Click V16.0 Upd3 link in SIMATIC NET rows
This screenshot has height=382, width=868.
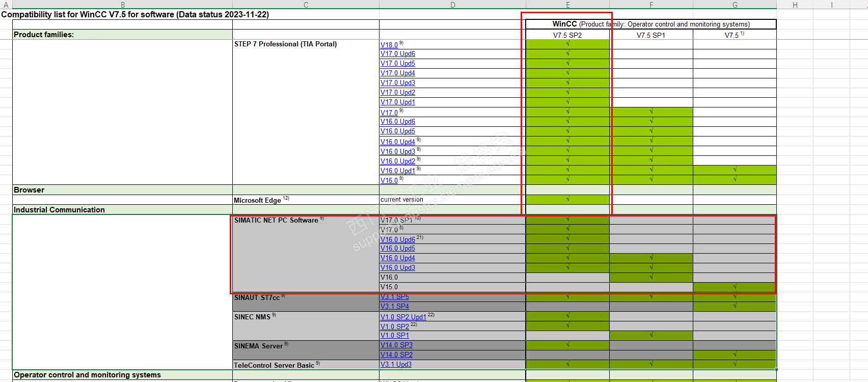[398, 267]
